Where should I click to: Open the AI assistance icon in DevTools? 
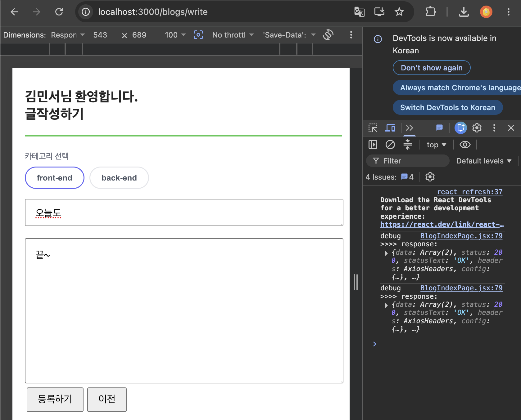point(461,128)
